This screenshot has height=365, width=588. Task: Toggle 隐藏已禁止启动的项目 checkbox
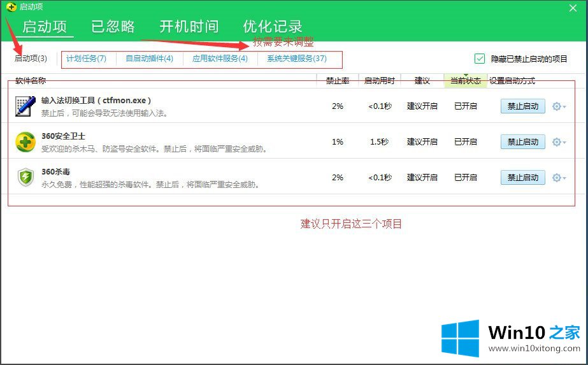tap(480, 59)
